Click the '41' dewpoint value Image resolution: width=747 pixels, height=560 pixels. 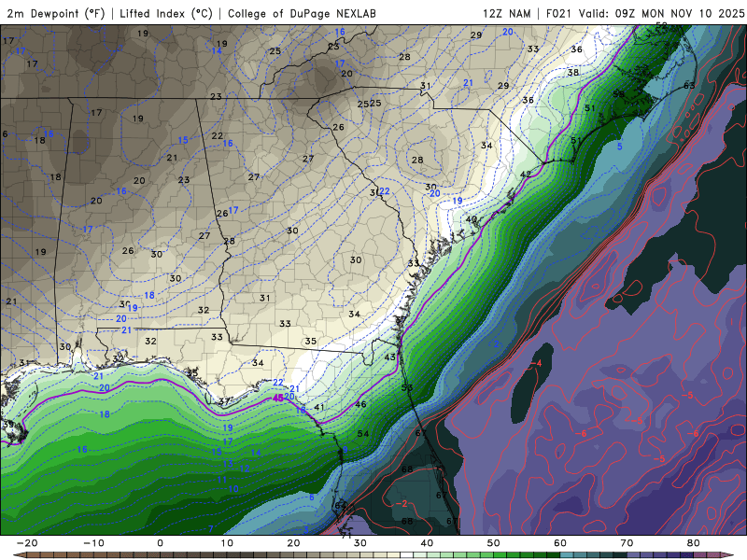(318, 407)
